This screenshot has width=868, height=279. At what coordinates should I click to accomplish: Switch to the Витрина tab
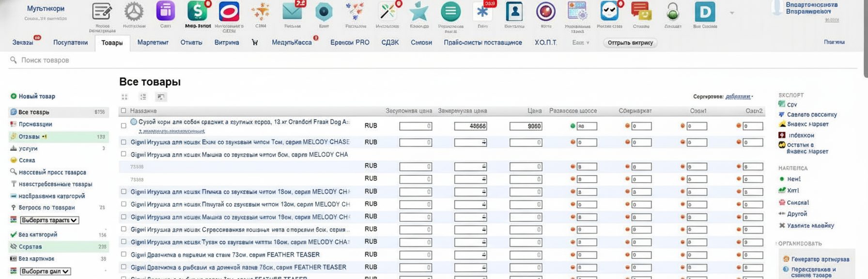pos(226,43)
